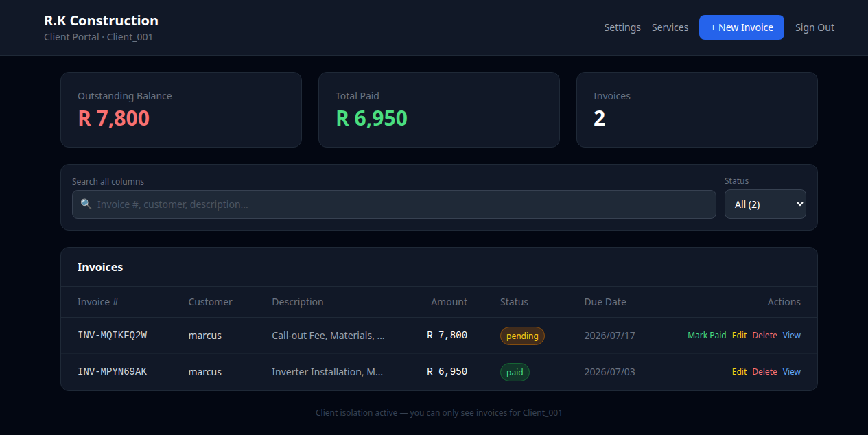Click the Customer column header

[210, 302]
